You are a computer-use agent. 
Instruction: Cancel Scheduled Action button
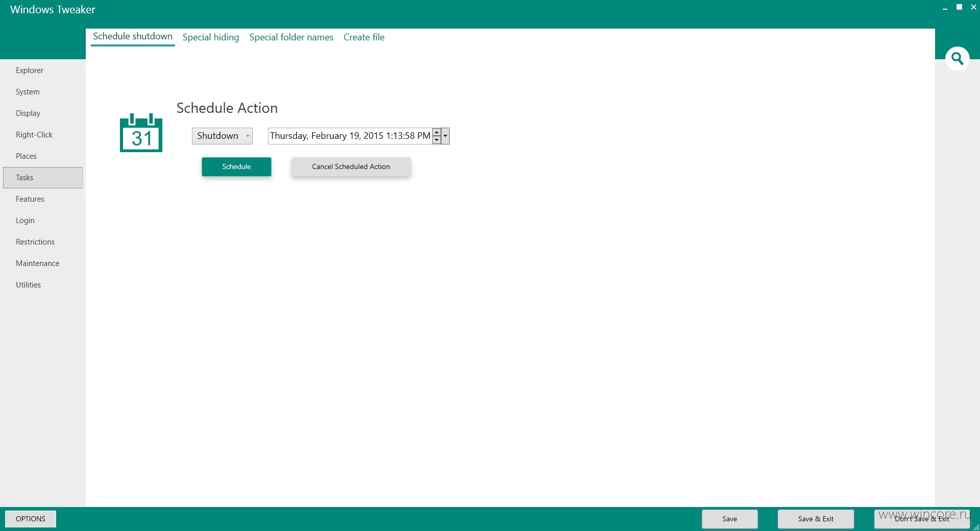(x=351, y=167)
